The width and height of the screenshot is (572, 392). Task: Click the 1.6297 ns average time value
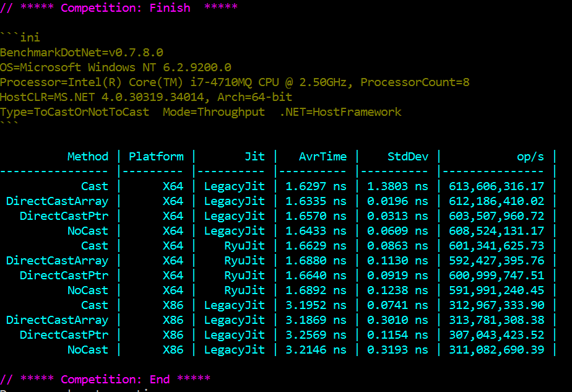pyautogui.click(x=316, y=186)
